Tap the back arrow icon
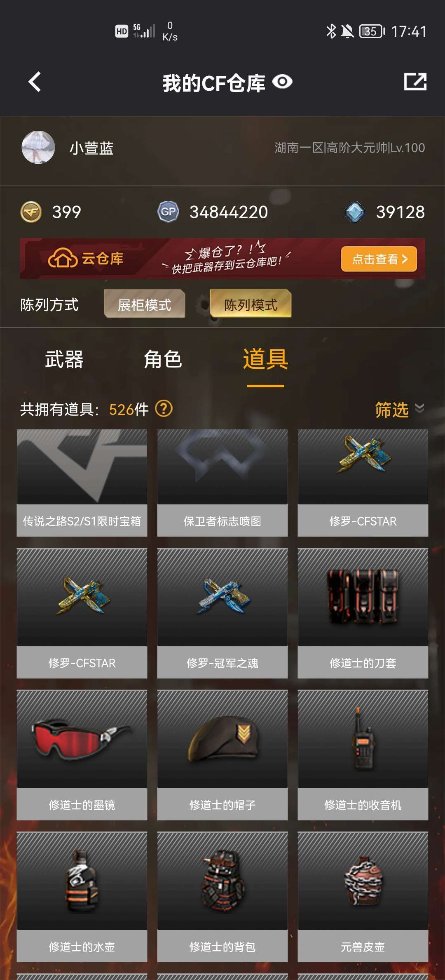The image size is (445, 980). (35, 82)
